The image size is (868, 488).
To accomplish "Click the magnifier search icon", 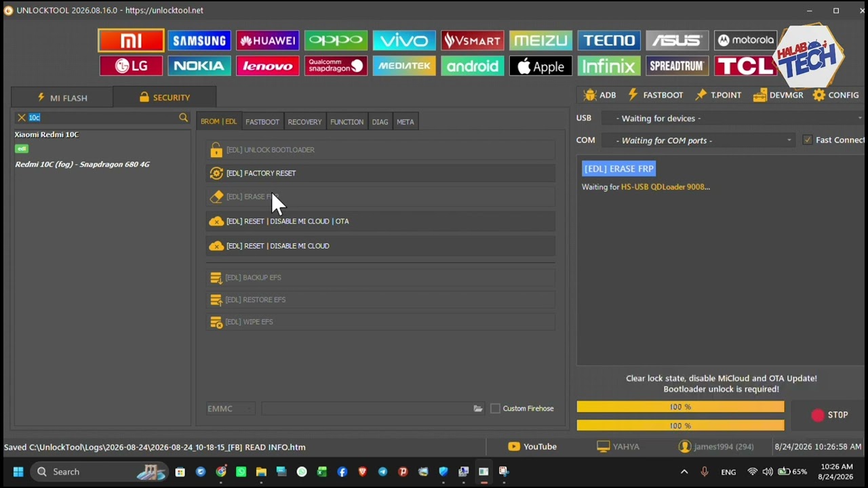I will click(x=183, y=118).
